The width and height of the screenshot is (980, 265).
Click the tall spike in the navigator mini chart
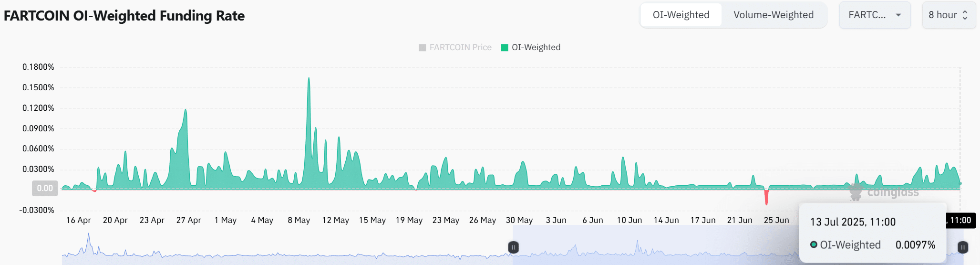click(88, 235)
